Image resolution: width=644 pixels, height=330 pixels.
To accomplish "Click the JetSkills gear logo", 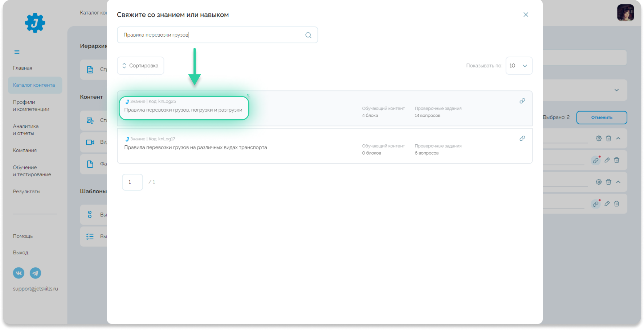I will click(35, 23).
